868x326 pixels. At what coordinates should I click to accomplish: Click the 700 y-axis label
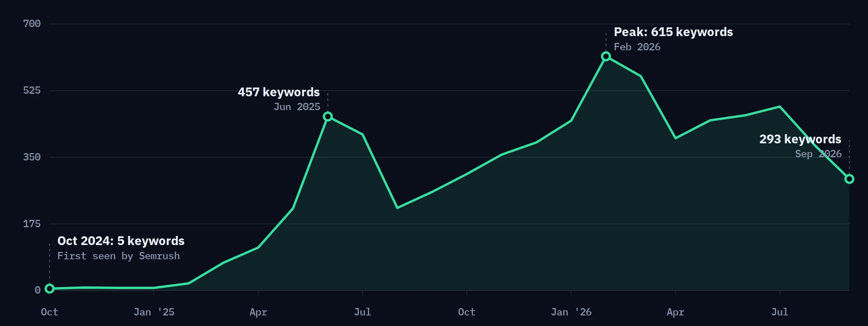[x=32, y=24]
